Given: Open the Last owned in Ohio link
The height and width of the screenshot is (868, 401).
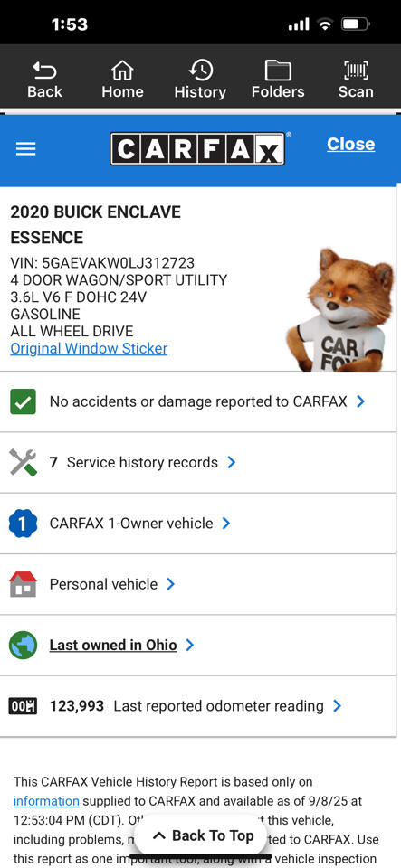Looking at the screenshot, I should [113, 645].
